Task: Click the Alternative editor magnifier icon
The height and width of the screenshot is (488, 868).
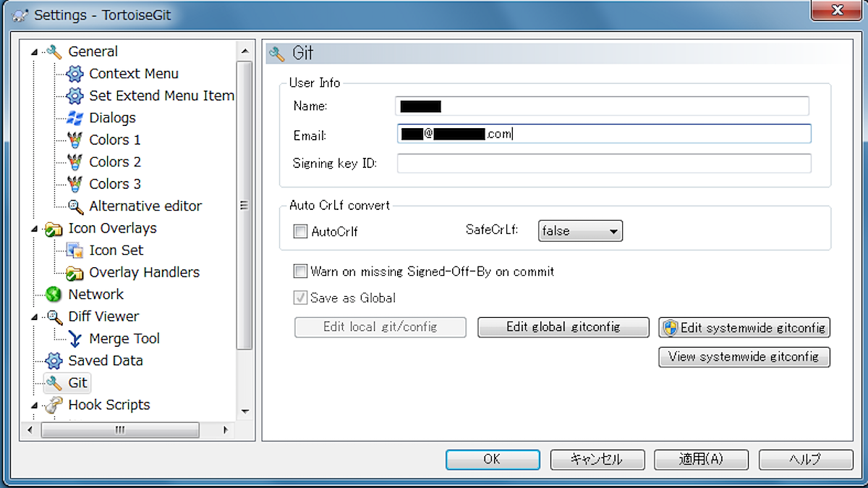Action: (75, 206)
